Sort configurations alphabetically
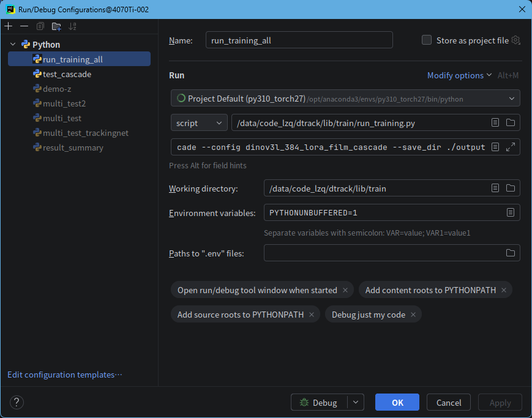 coord(72,26)
